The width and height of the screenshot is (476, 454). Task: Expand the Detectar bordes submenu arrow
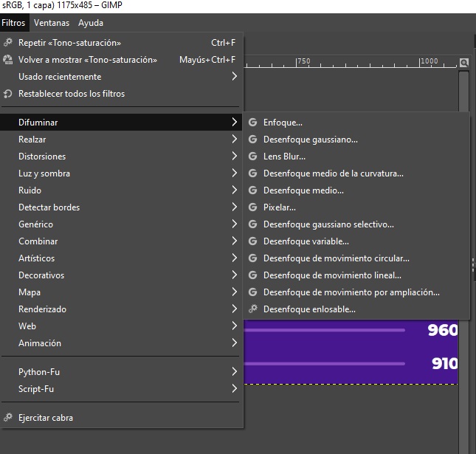tap(235, 207)
